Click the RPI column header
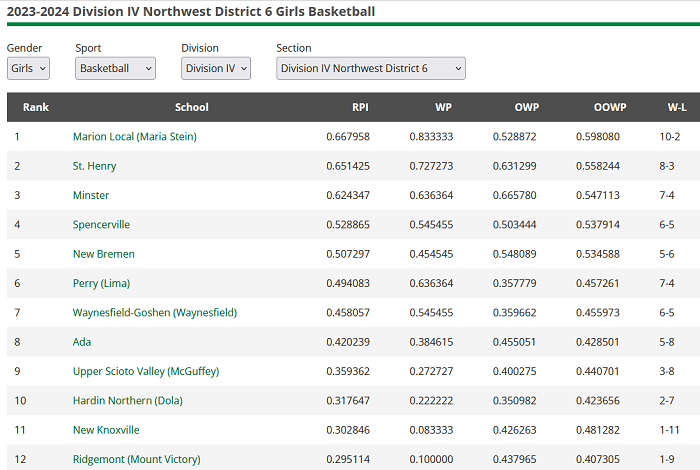The width and height of the screenshot is (700, 470). pos(360,107)
